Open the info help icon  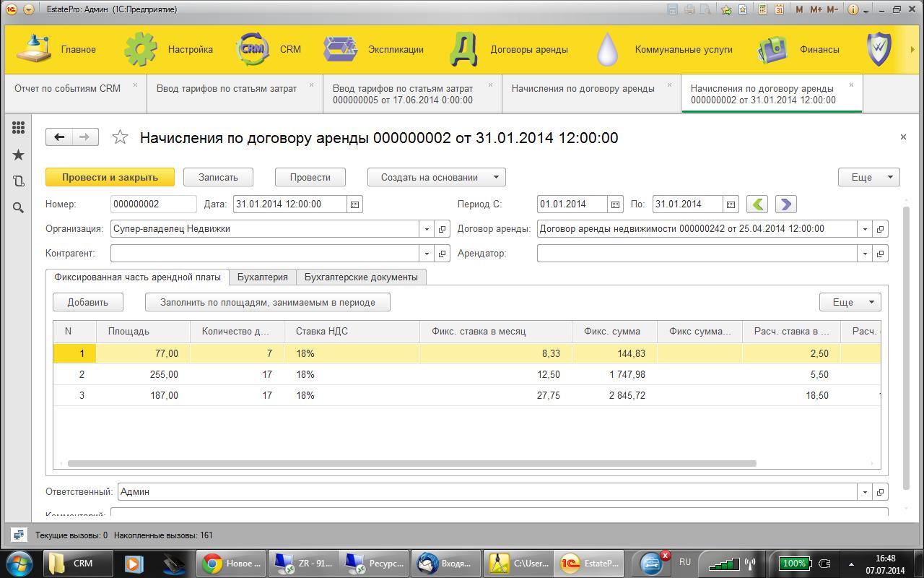853,9
